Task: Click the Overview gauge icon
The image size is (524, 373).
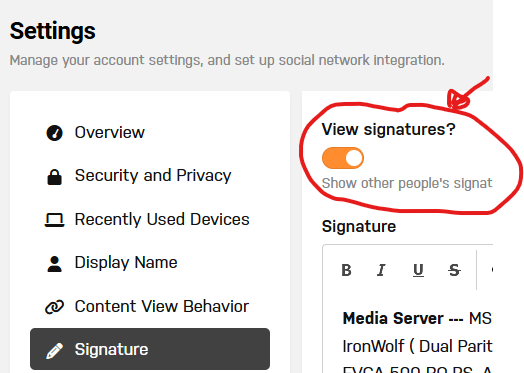Action: [54, 133]
